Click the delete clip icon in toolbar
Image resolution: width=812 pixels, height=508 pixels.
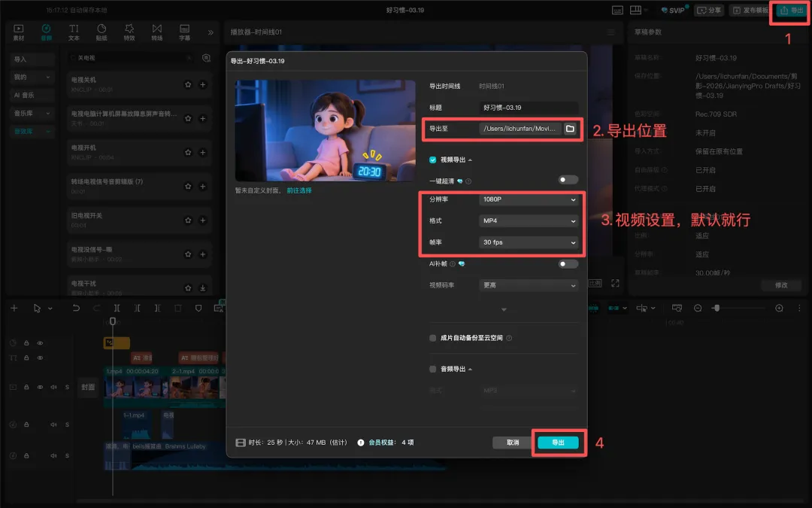[177, 308]
